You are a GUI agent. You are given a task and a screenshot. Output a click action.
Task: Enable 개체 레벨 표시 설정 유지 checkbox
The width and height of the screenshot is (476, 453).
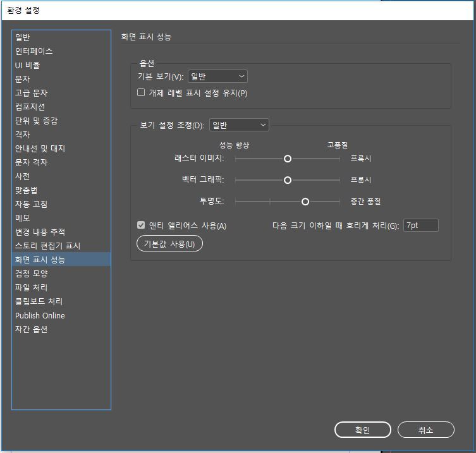pos(141,92)
